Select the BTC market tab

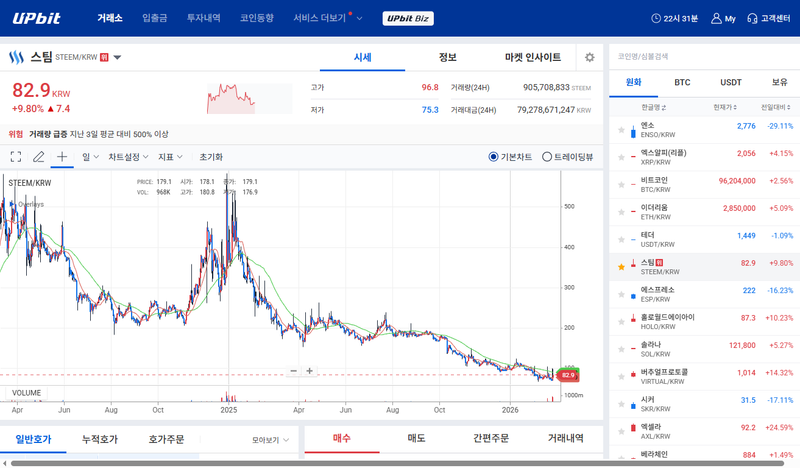tap(682, 83)
